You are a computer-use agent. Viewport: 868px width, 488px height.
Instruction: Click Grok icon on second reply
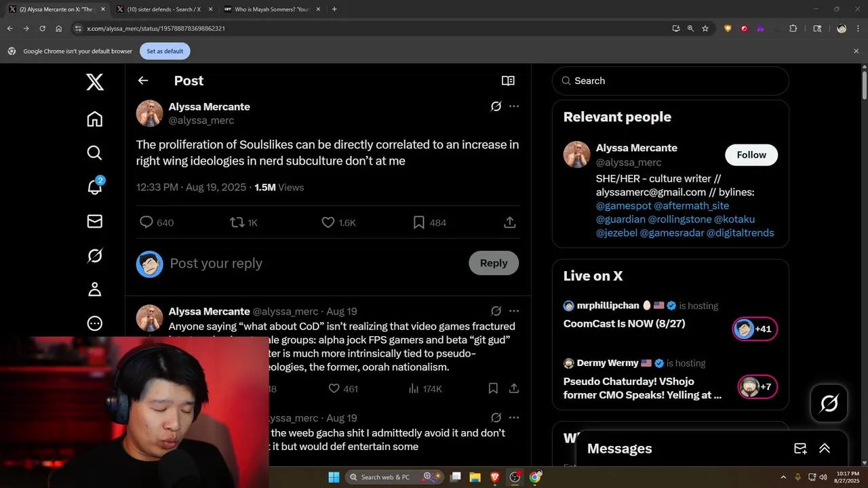click(x=496, y=418)
